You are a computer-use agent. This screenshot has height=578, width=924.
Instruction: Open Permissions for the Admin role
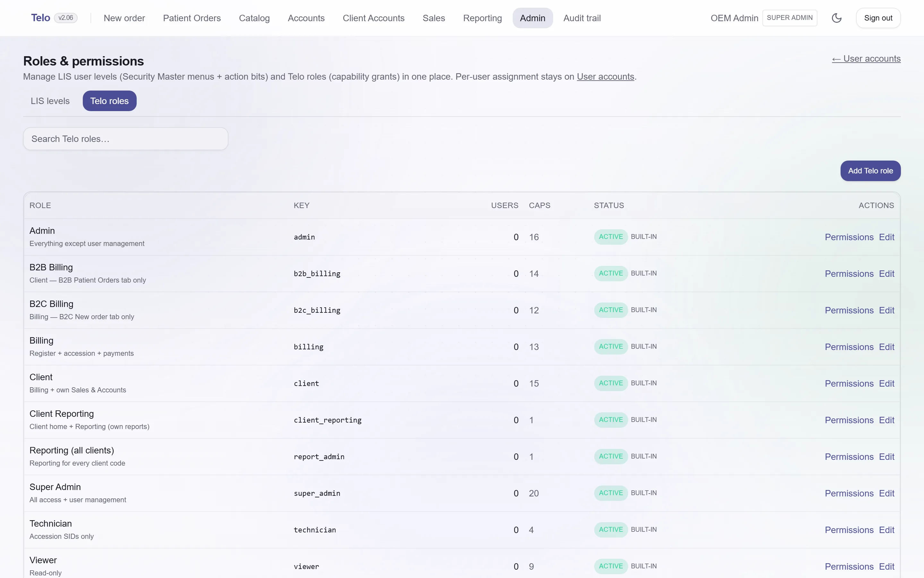(x=849, y=237)
